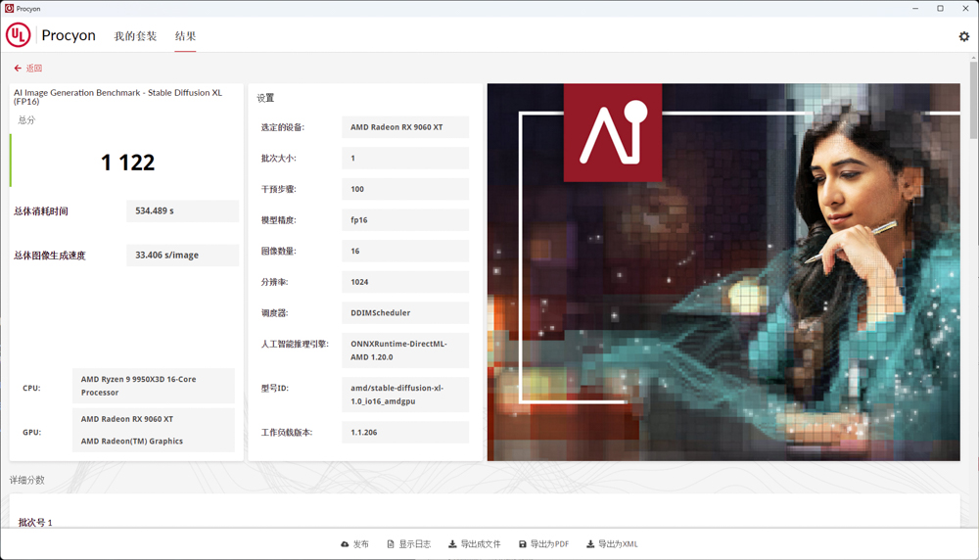Click the 显示日志 document icon

(x=391, y=544)
